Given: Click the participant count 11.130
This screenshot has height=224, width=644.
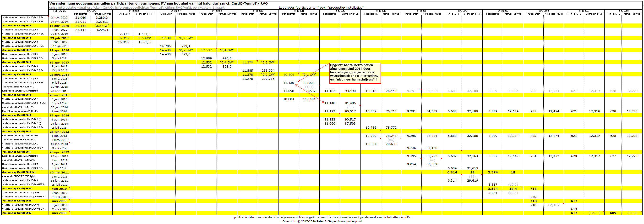Looking at the screenshot, I should pos(289,83).
